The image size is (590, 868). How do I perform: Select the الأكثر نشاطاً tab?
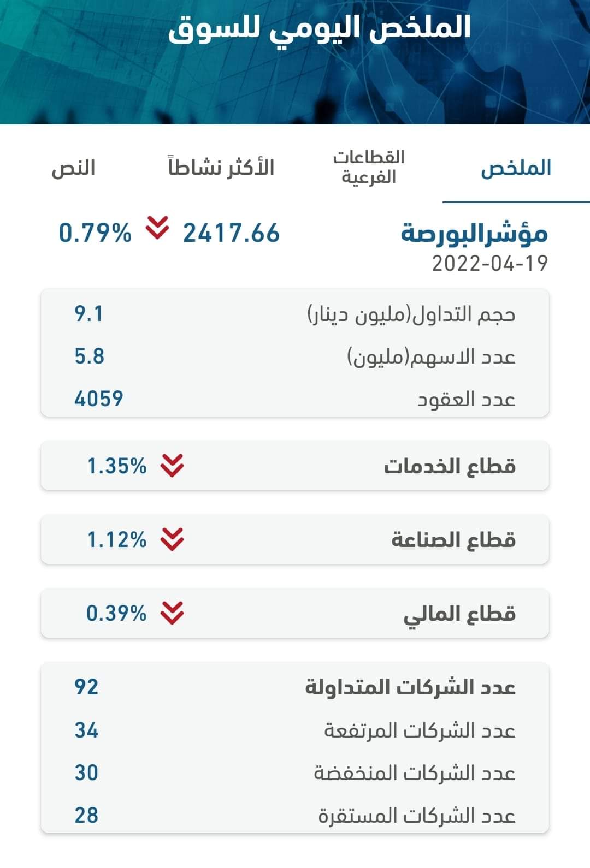(x=221, y=168)
